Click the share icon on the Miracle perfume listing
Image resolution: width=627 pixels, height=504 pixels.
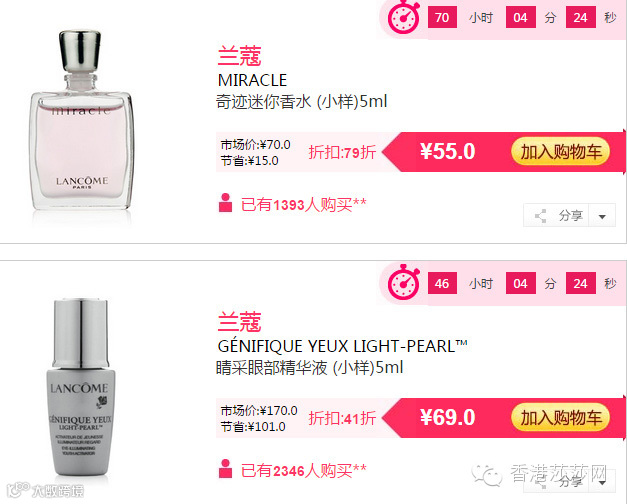[x=541, y=216]
